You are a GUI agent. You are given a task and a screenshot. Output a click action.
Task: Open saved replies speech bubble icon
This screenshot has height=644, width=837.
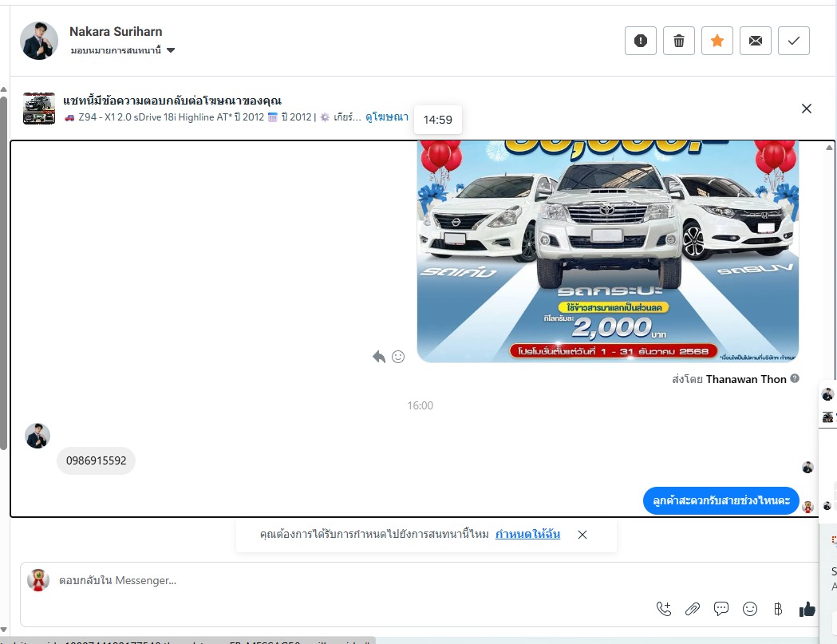[x=721, y=609]
